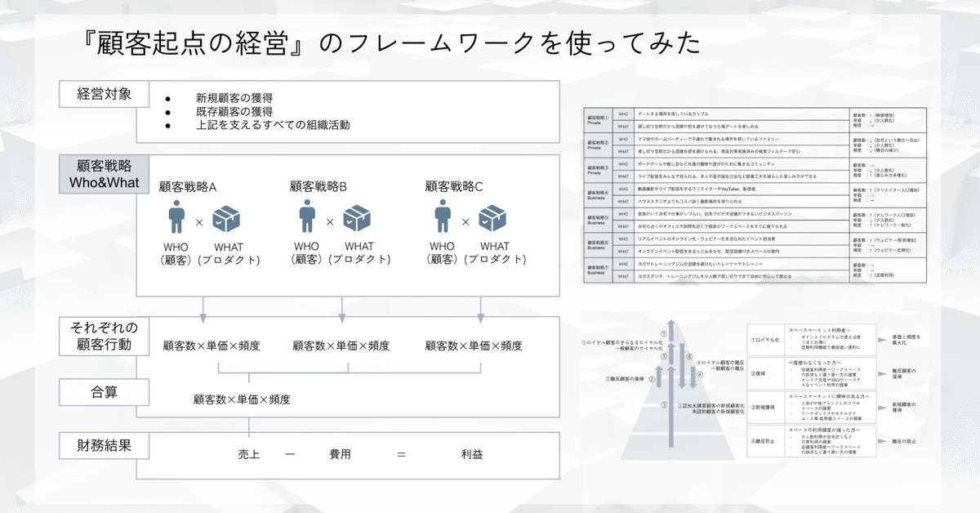The image size is (980, 513).
Task: Click the title 『顧客起点の経営』のフレームワークを使ってみた
Action: (391, 42)
